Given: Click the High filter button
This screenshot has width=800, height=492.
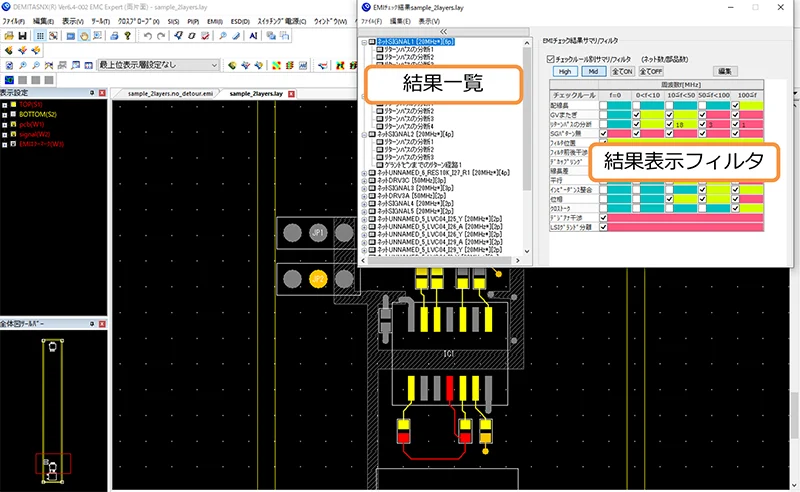Looking at the screenshot, I should coord(564,71).
